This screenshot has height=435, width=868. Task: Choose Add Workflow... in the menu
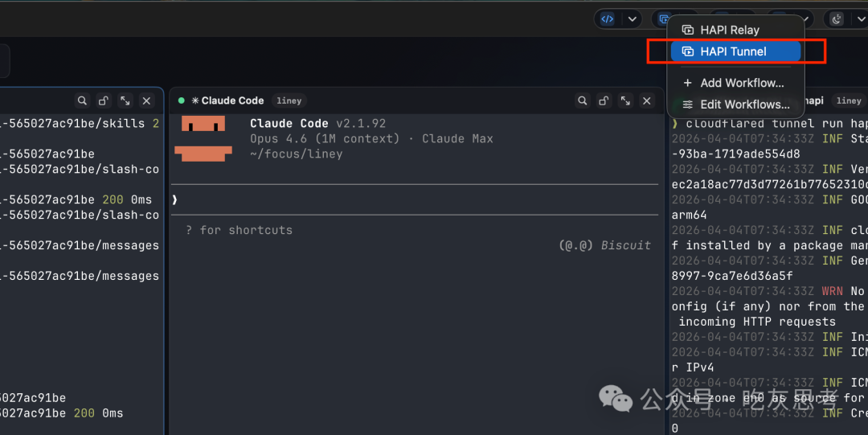735,83
